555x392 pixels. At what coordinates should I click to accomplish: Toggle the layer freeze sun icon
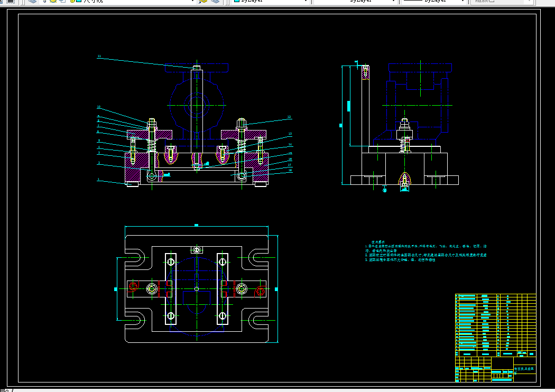pyautogui.click(x=53, y=1)
